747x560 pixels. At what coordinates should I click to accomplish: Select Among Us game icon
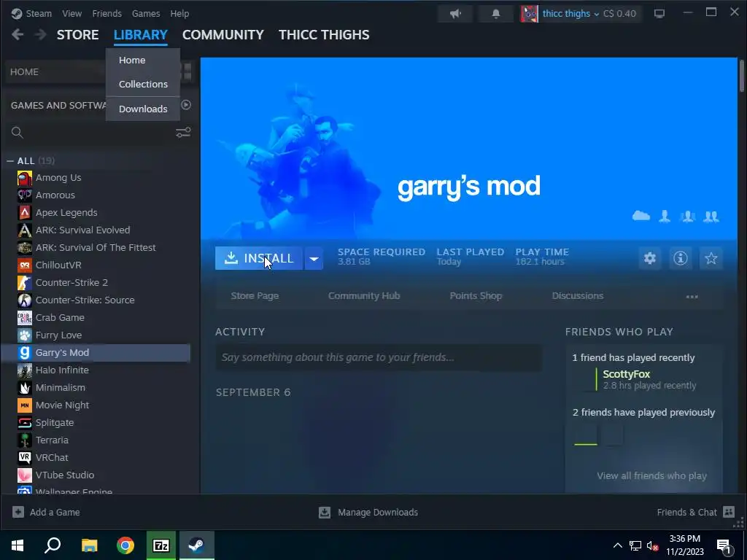click(x=25, y=178)
